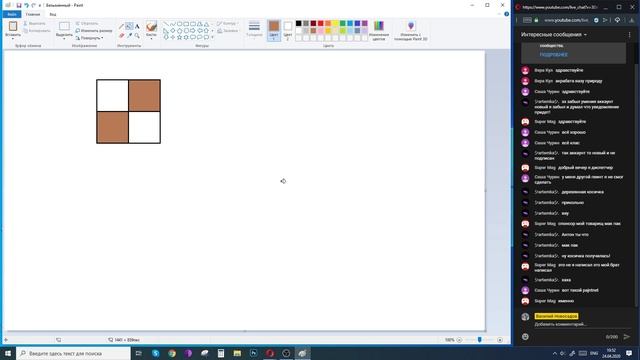Open Skype from the taskbar

coord(156,353)
